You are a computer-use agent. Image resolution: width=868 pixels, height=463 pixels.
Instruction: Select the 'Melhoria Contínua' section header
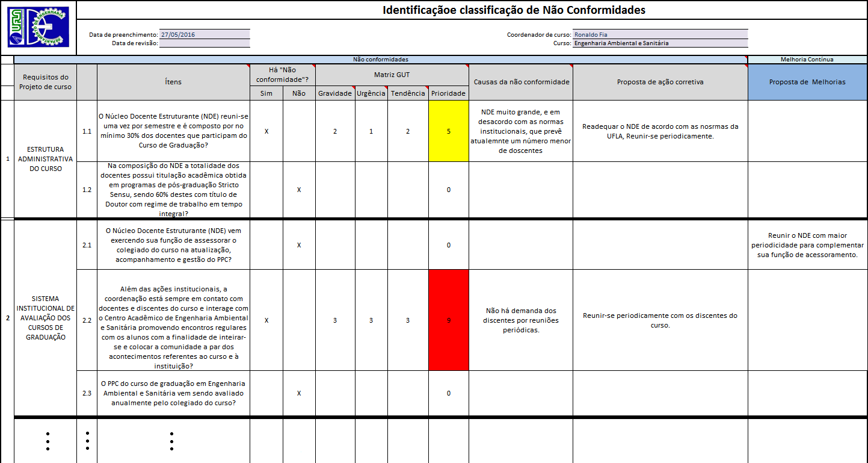pos(807,60)
